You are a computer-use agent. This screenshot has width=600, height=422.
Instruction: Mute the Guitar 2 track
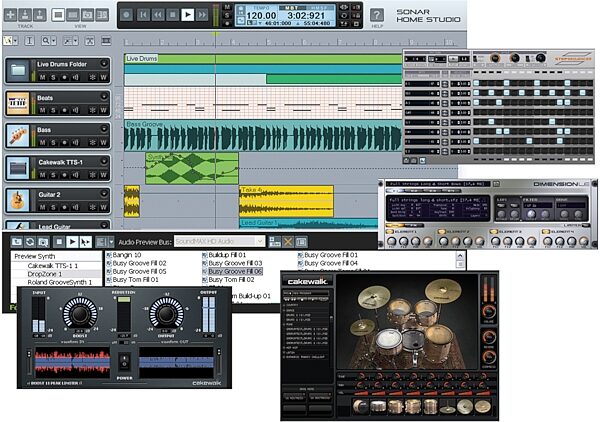point(42,207)
